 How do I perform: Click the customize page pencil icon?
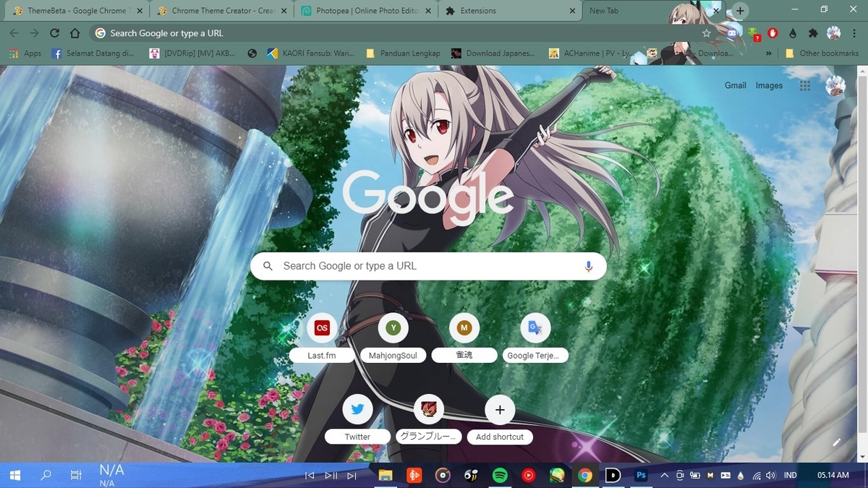(x=837, y=442)
